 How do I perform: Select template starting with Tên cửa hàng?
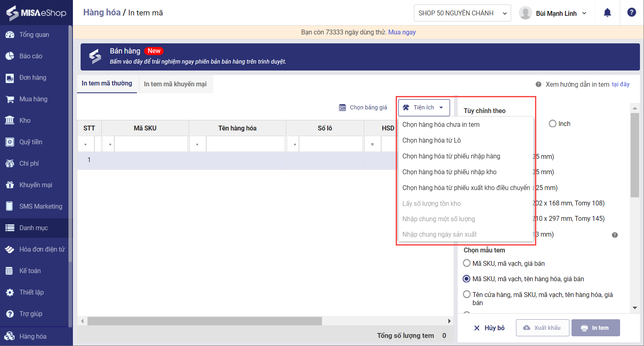pyautogui.click(x=467, y=295)
